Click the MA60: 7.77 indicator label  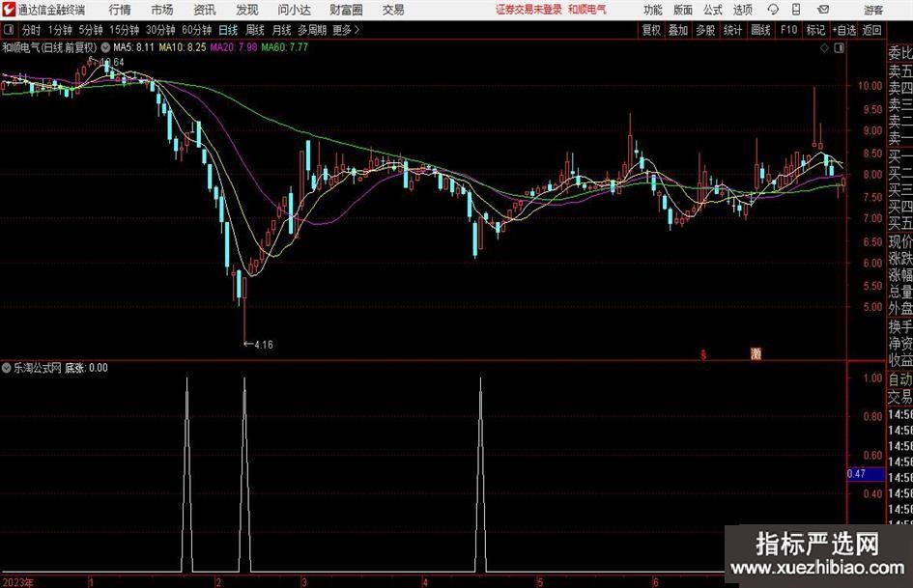click(285, 47)
